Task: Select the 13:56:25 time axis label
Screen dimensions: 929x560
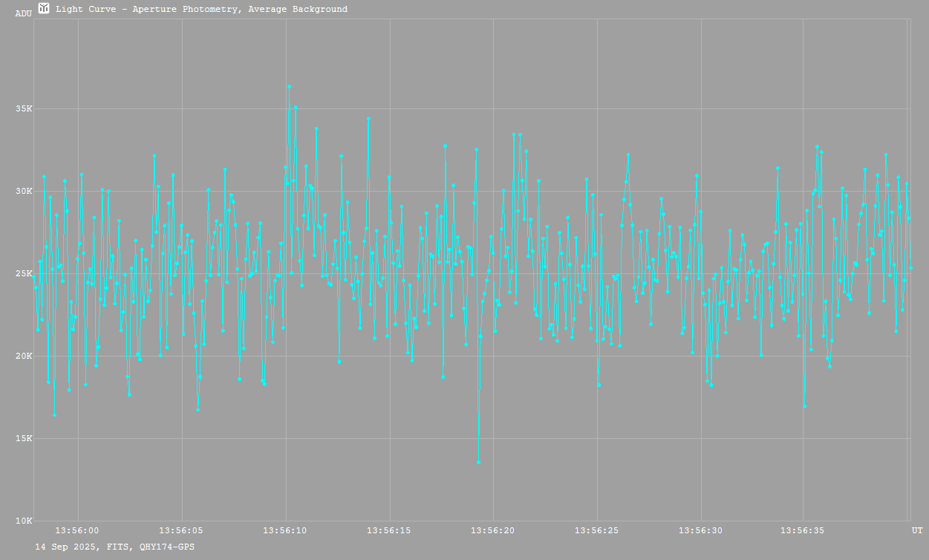Action: coord(597,531)
